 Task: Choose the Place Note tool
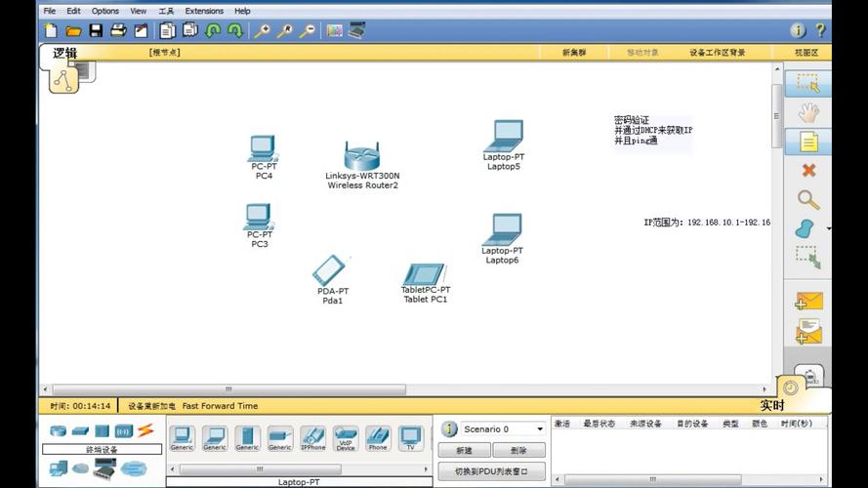[x=808, y=142]
